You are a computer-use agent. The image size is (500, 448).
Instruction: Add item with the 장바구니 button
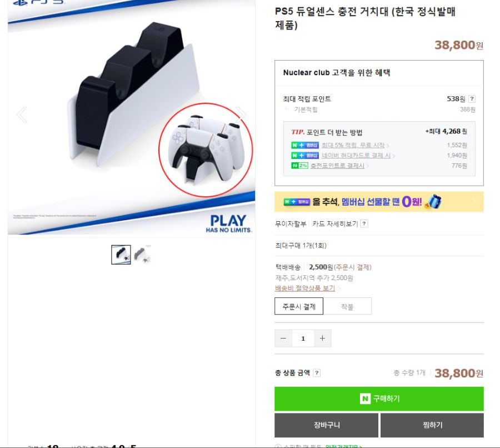tap(326, 425)
